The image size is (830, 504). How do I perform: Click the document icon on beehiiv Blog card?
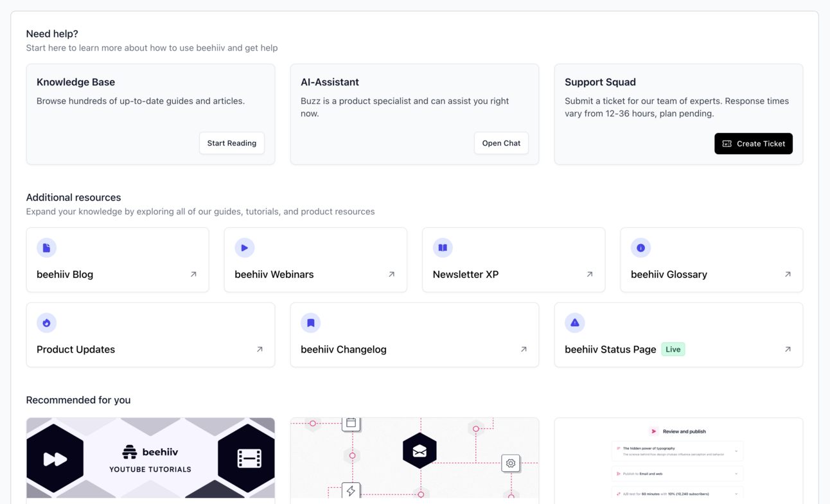[46, 248]
